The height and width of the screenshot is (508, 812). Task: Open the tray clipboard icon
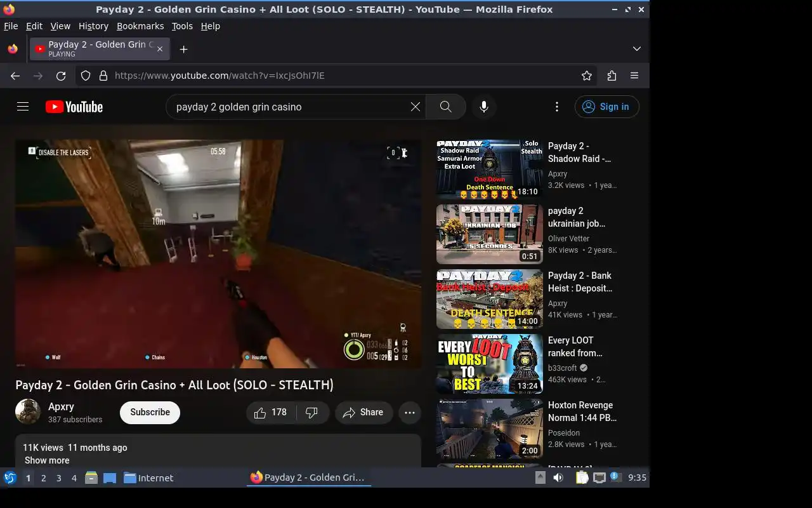582,478
